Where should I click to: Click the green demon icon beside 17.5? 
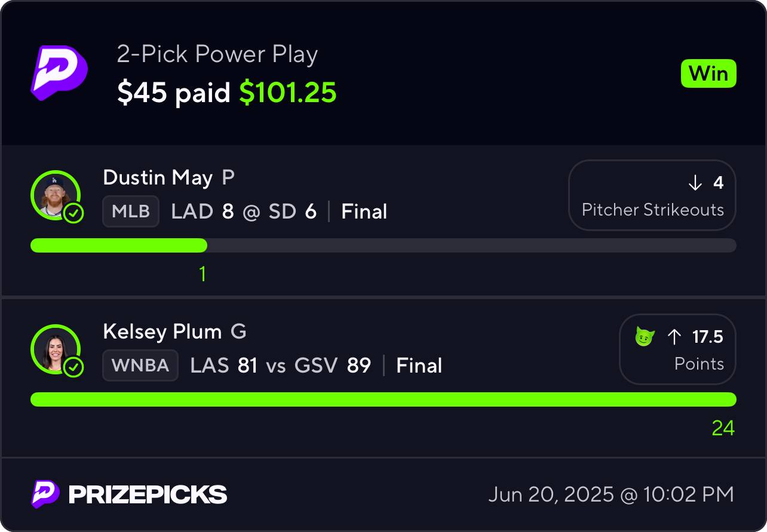tap(645, 337)
